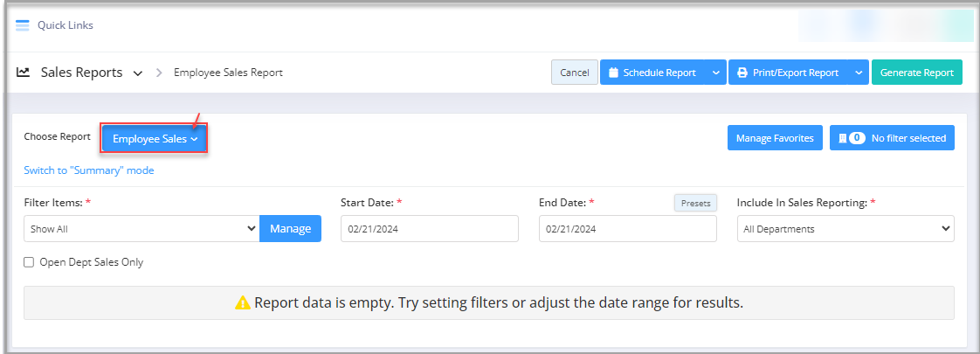Click the building icon in filter button
Screen dimensions: 980x354
(842, 138)
